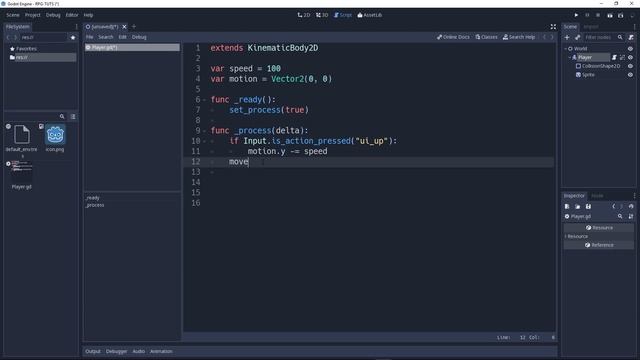This screenshot has height=360, width=640.
Task: Play custom scene icon
Action: (620, 15)
